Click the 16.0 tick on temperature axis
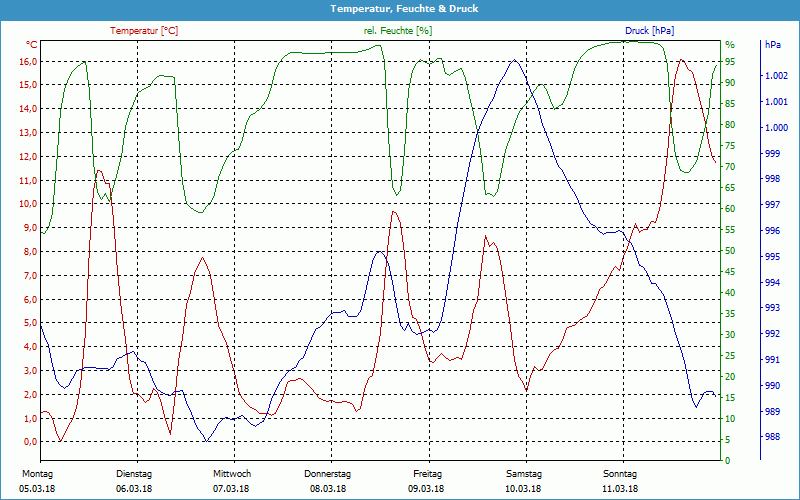 click(x=28, y=61)
